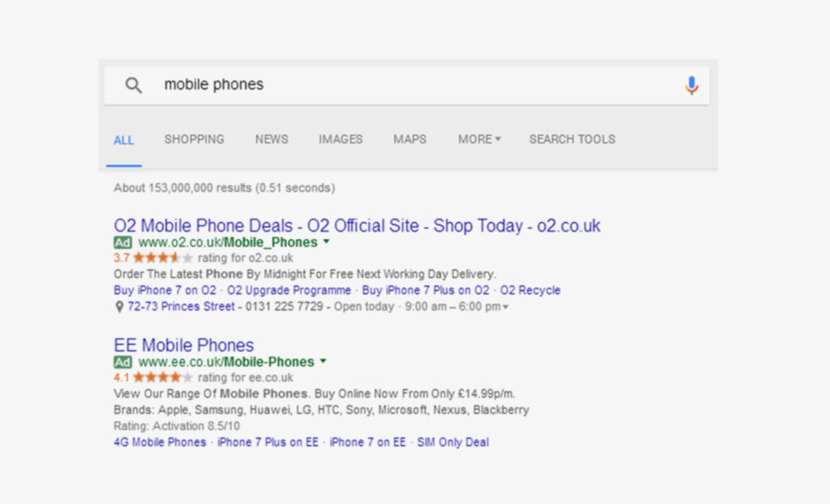
Task: Expand the arrow next to ee.co.uk URL
Action: pos(323,361)
